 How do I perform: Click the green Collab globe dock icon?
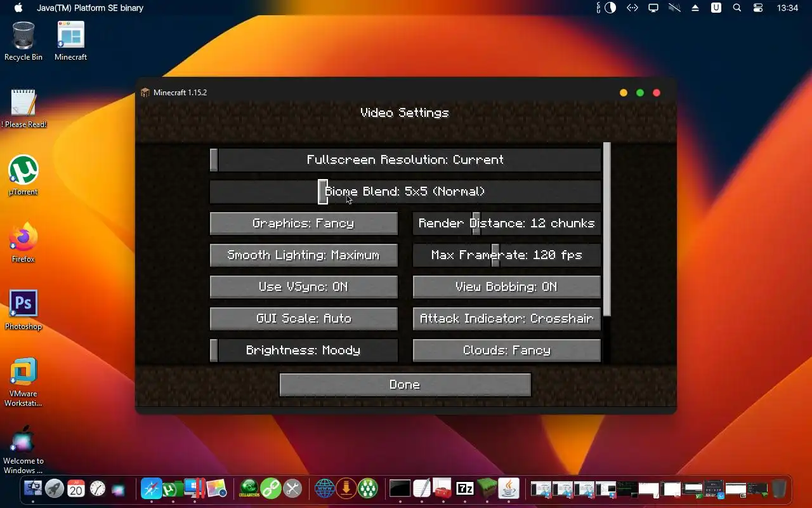(x=249, y=488)
